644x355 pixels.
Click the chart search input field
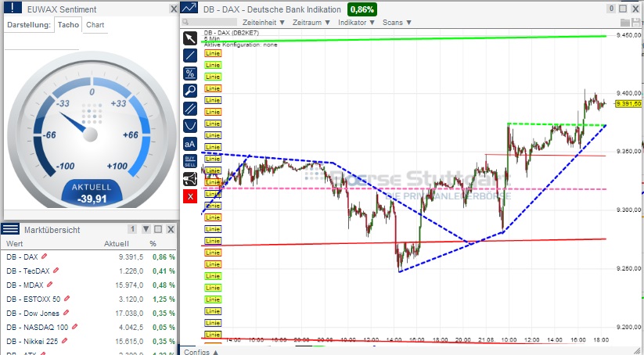pos(209,22)
